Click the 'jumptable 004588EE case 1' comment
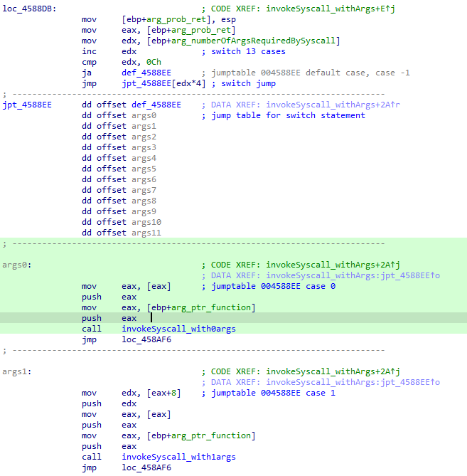467x476 pixels. [273, 393]
